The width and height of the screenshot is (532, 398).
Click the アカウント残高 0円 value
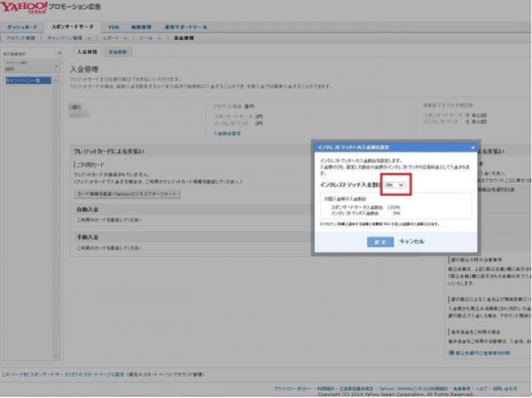pos(249,106)
